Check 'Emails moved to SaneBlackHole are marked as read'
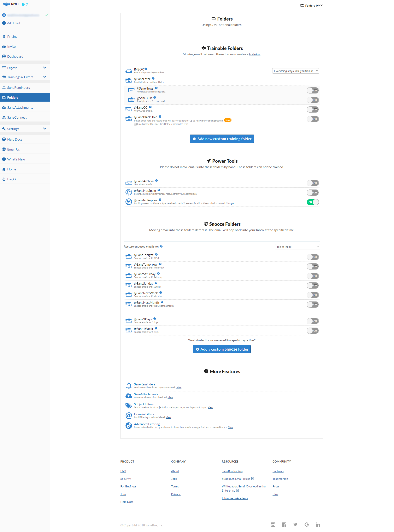Screen dimensions: 394x532 135,124
